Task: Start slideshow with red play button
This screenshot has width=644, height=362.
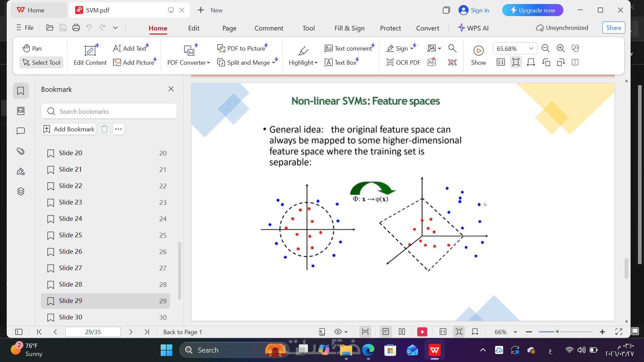Action: pos(422,332)
